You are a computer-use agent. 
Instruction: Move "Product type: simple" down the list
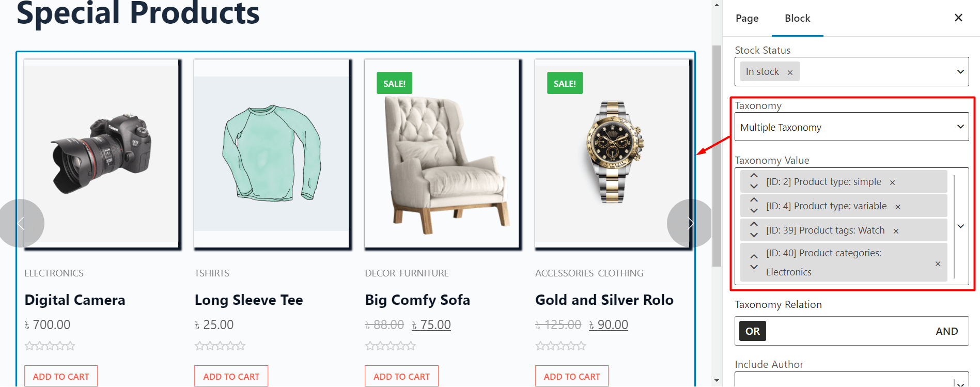(753, 185)
